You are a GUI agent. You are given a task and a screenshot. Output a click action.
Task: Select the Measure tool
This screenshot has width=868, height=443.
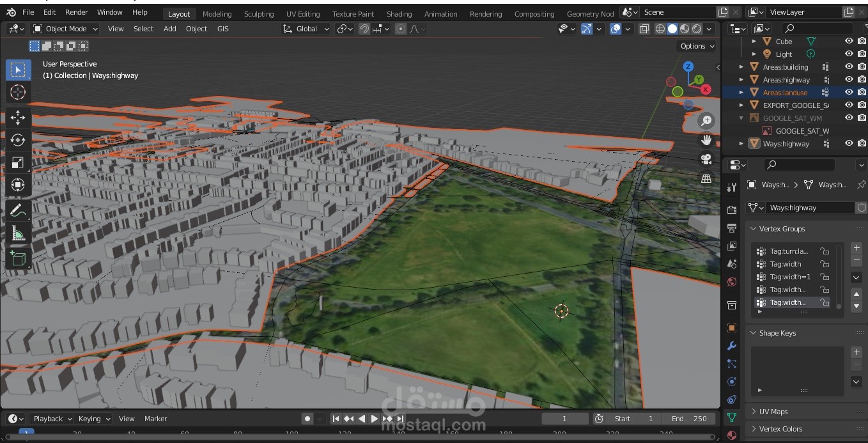[x=18, y=233]
